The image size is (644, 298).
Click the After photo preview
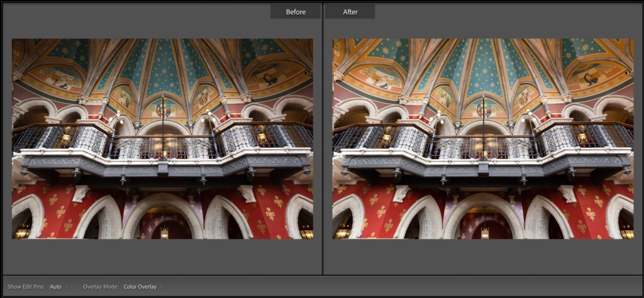point(483,139)
